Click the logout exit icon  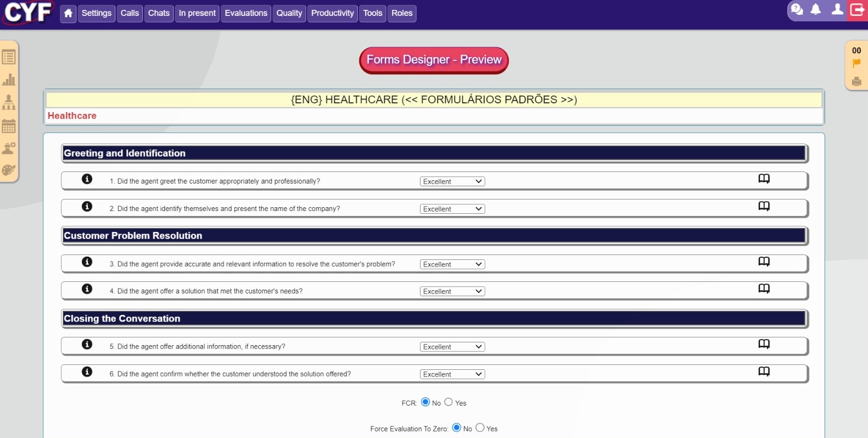857,9
